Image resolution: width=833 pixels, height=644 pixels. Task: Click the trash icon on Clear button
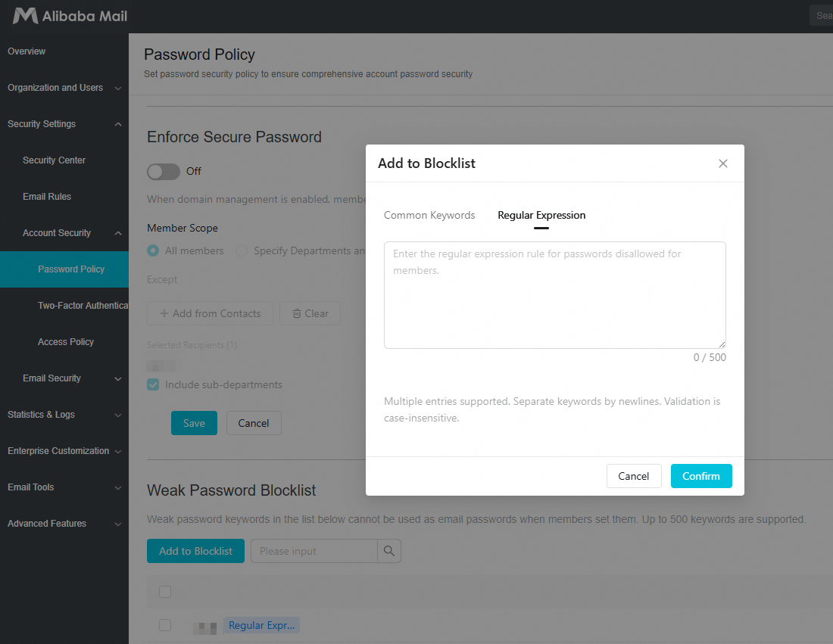click(x=297, y=314)
